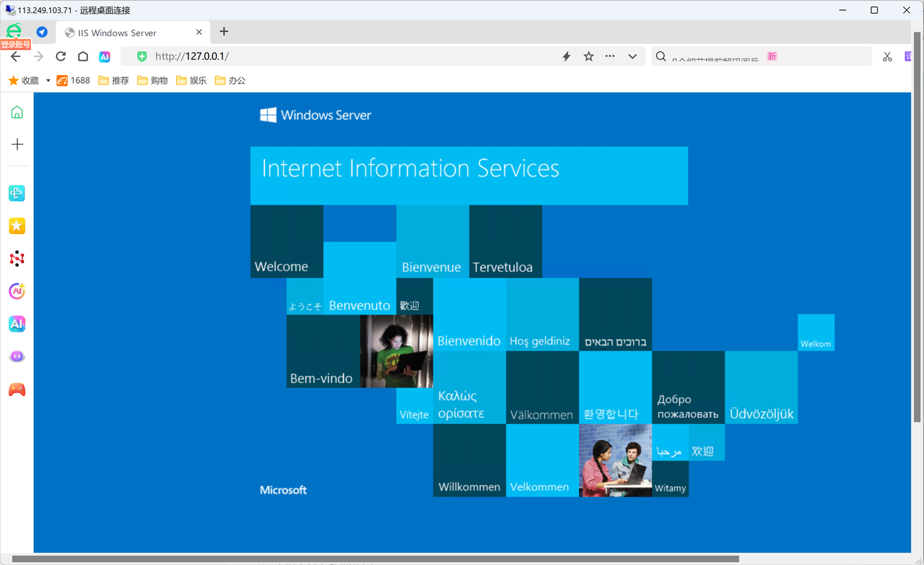Click the remote session vertical scrollbar

918,225
